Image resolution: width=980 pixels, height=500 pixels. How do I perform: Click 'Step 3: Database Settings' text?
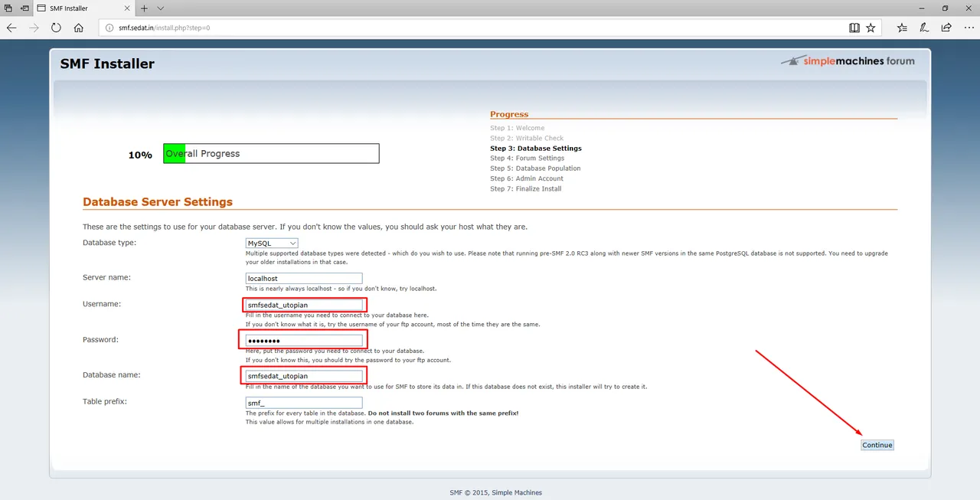click(536, 148)
